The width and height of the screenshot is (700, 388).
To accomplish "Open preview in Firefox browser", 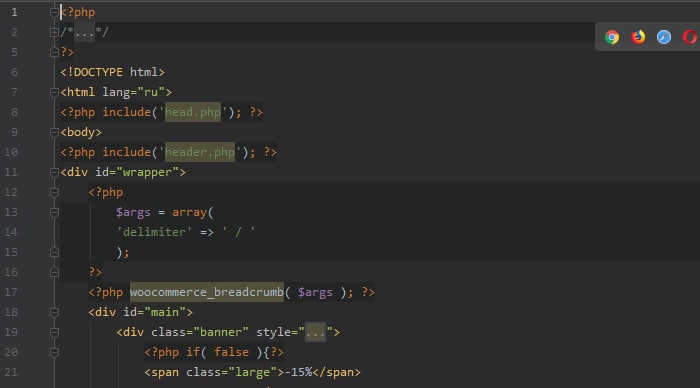I will pyautogui.click(x=638, y=37).
